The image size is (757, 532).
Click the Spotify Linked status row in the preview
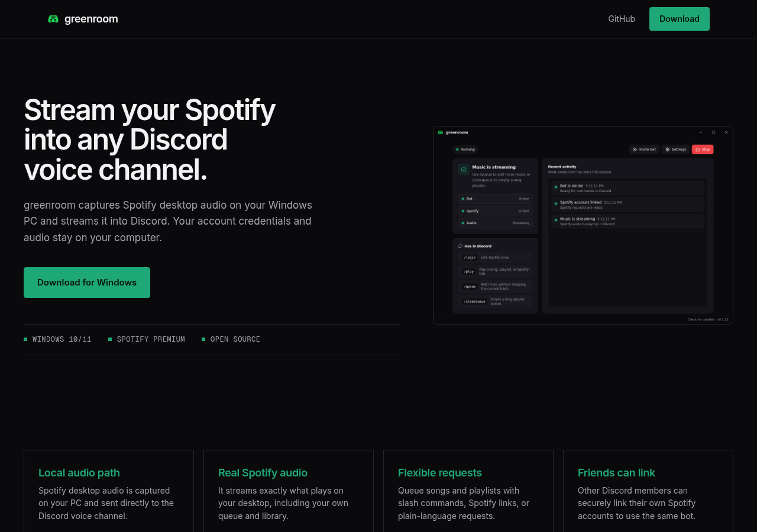point(496,211)
